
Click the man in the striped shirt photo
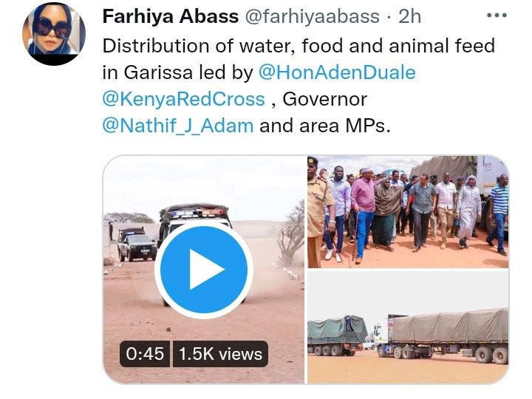tap(498, 214)
